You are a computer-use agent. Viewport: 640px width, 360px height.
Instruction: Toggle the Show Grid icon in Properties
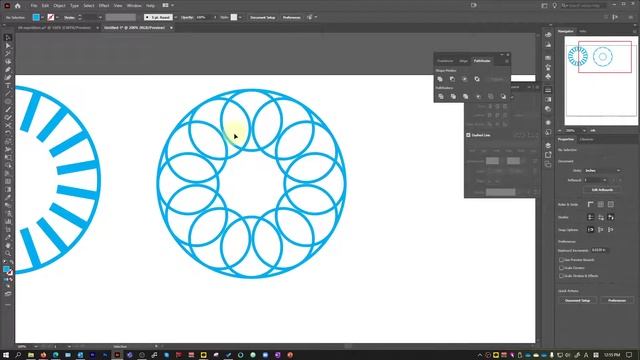pos(601,204)
